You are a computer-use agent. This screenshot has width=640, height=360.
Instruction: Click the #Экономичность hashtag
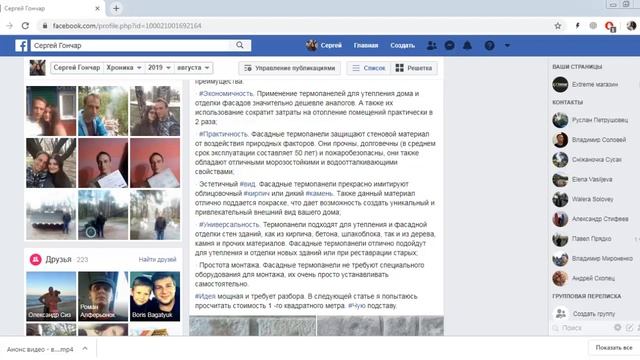(x=226, y=94)
